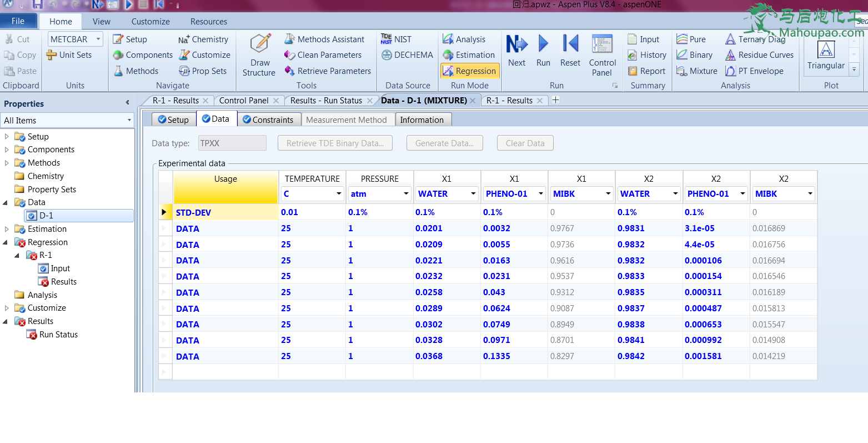
Task: Open Chemistry in Navigate group
Action: [203, 39]
